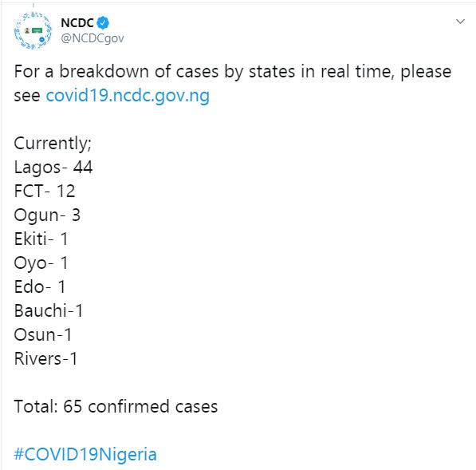Click the 'Ekiti- 1' line

point(41,239)
